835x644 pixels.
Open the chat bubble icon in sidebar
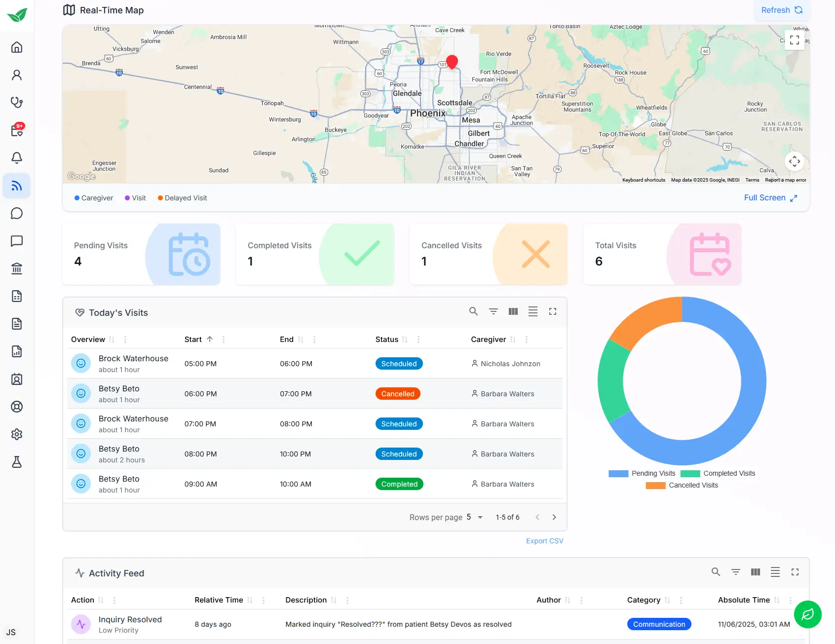click(x=17, y=213)
